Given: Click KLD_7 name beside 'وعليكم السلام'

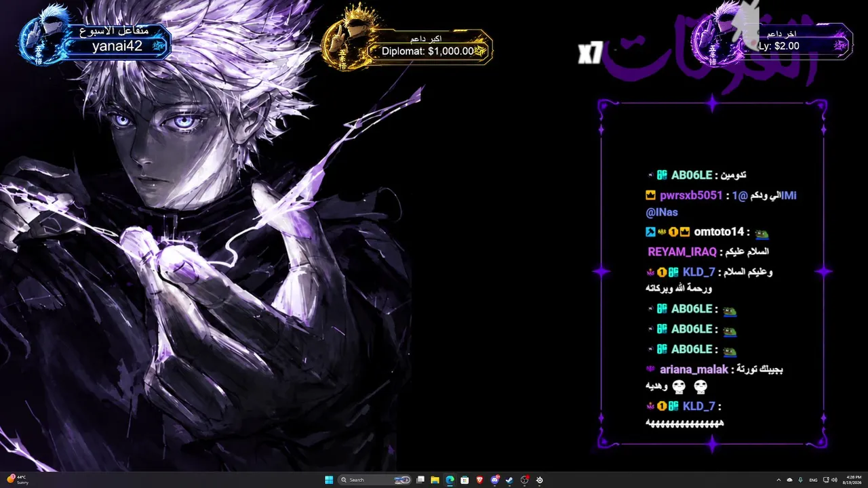Looking at the screenshot, I should pos(699,272).
